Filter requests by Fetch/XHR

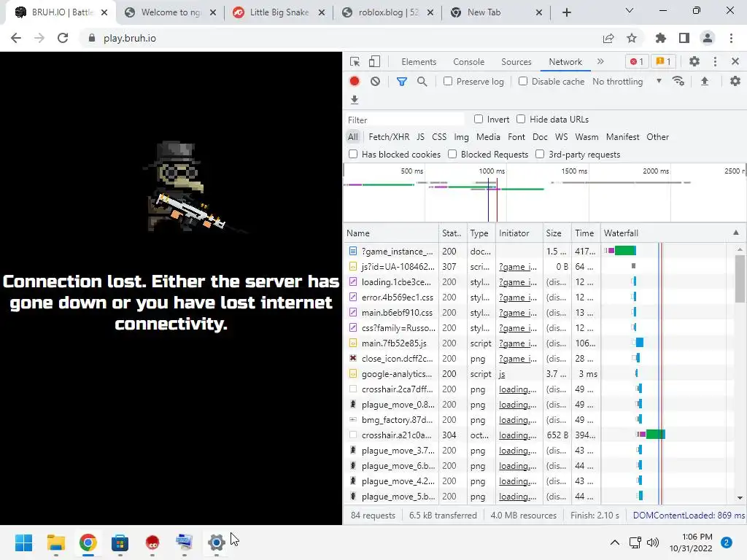tap(389, 137)
